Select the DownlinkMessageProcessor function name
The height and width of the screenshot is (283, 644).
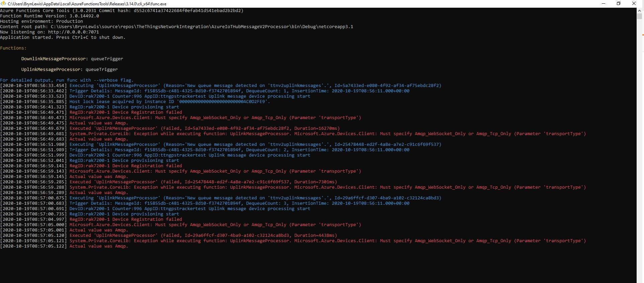pos(54,59)
